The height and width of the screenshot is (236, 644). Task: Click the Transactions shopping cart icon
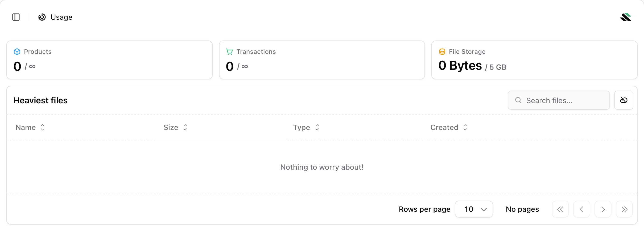[229, 52]
